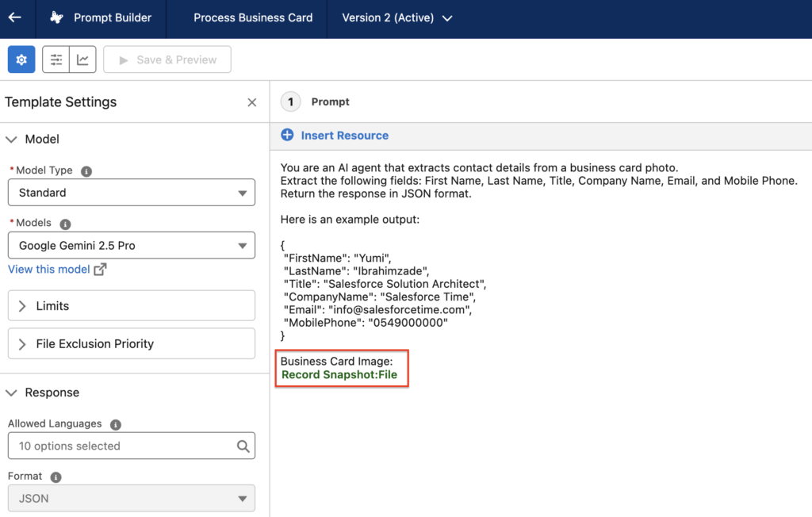
Task: Select the configuration sliders icon
Action: tap(56, 59)
